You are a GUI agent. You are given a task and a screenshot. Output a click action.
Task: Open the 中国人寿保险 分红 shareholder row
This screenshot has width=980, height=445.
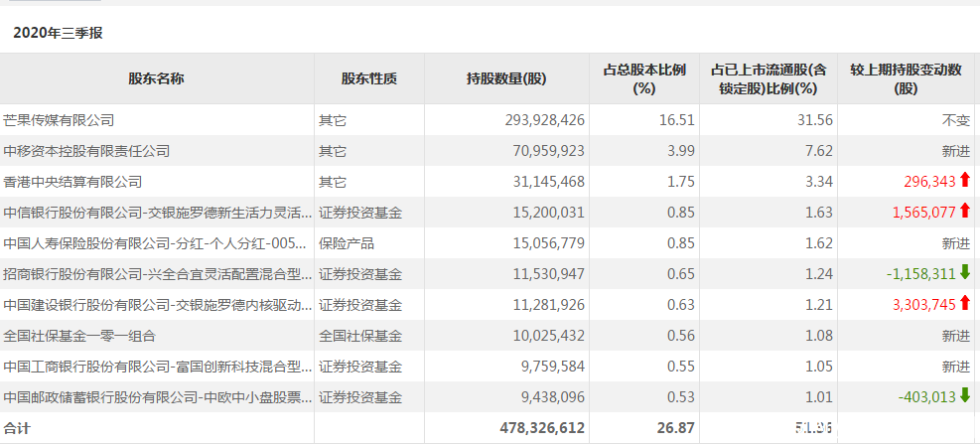click(x=154, y=243)
